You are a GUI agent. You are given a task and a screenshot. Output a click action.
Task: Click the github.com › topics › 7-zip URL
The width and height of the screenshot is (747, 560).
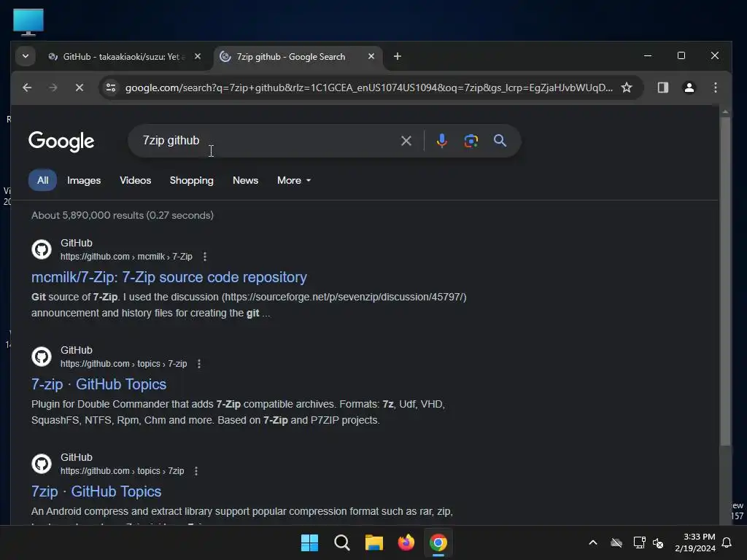point(123,364)
